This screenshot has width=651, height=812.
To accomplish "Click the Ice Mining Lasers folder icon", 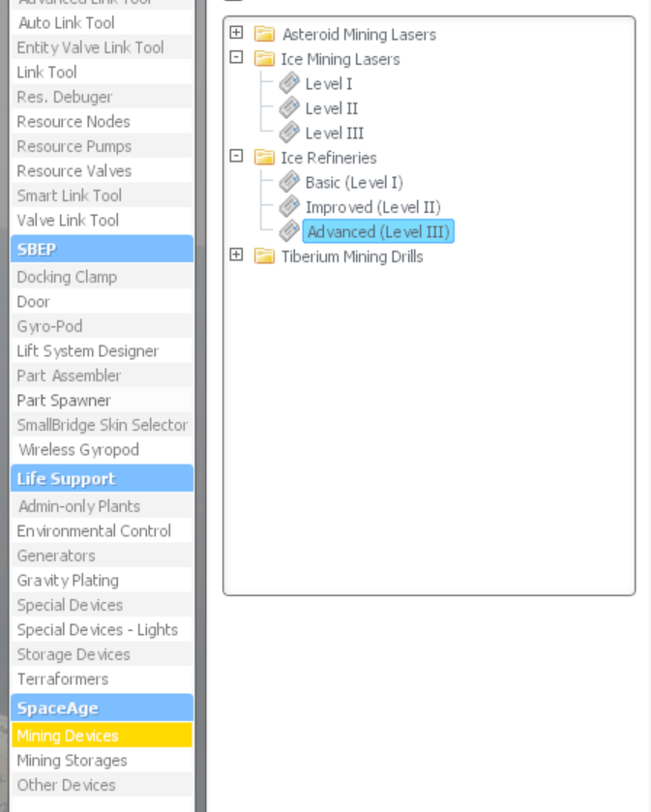I will pyautogui.click(x=264, y=59).
